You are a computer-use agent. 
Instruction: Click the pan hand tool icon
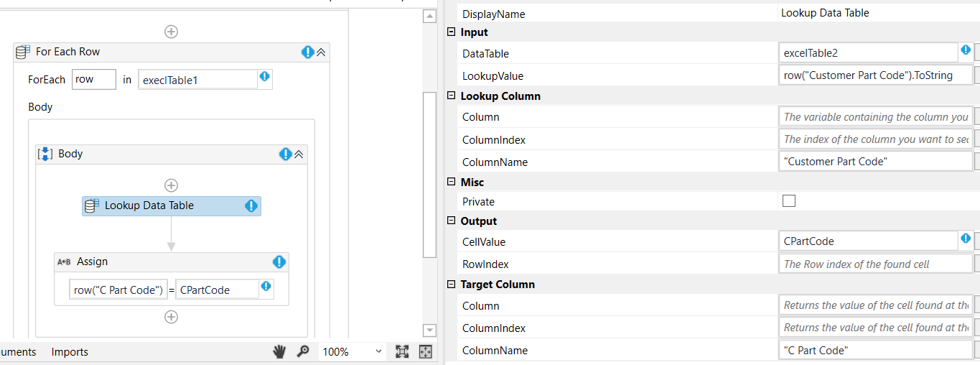[279, 351]
